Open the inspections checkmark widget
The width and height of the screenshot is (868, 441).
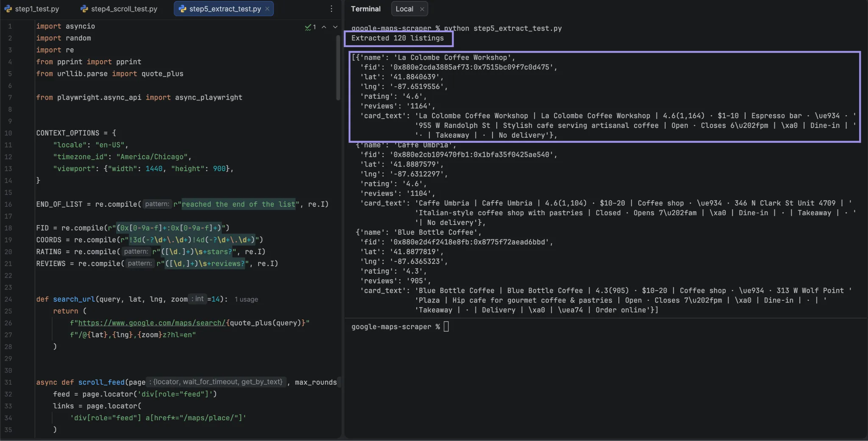point(310,27)
